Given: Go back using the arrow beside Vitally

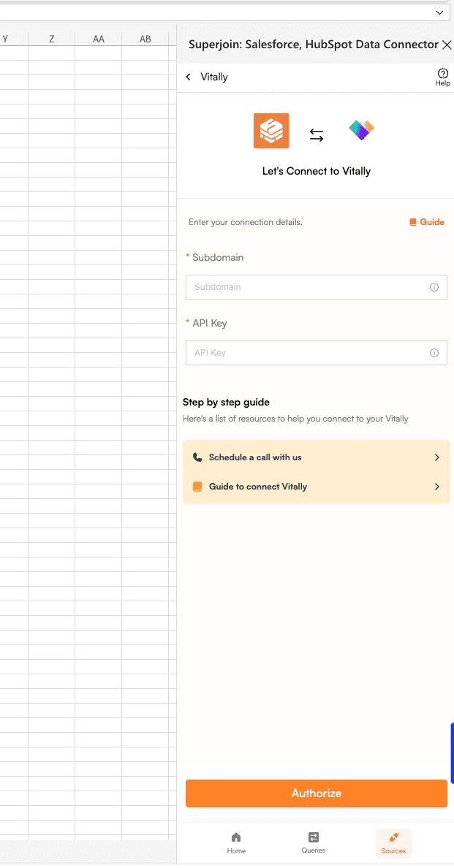Looking at the screenshot, I should pos(188,77).
